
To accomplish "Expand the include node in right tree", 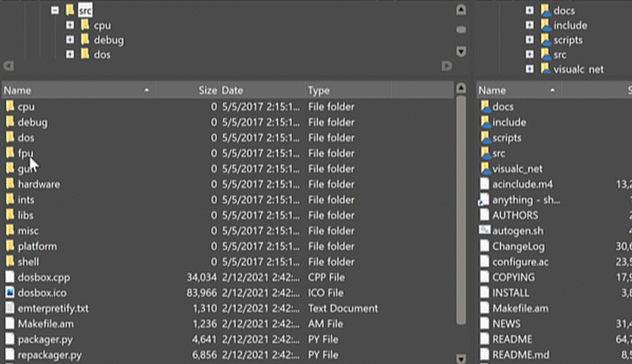I will 530,25.
